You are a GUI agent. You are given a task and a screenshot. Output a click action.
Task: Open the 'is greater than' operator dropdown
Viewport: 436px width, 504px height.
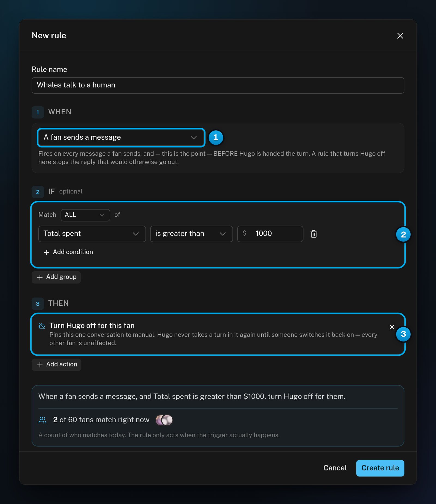click(191, 234)
